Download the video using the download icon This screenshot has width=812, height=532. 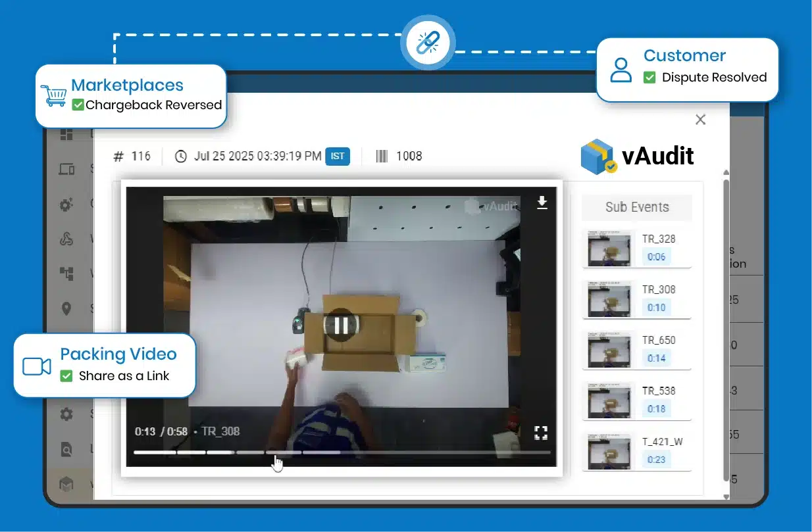542,203
